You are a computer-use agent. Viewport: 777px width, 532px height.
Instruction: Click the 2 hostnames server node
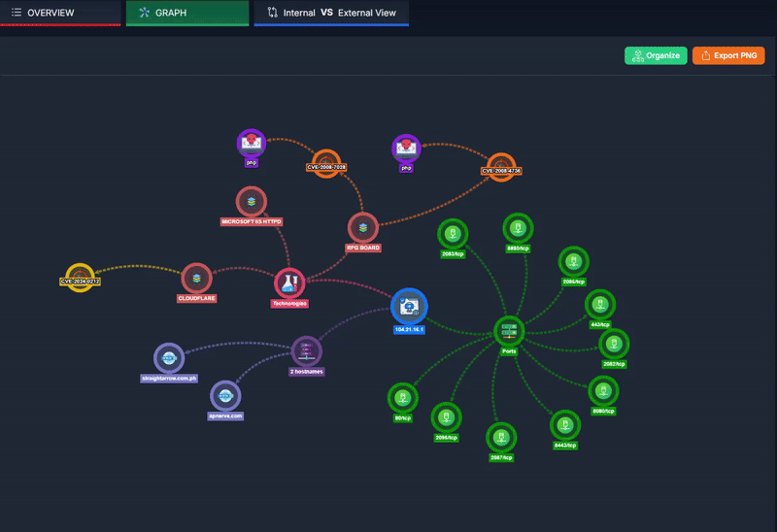[306, 351]
